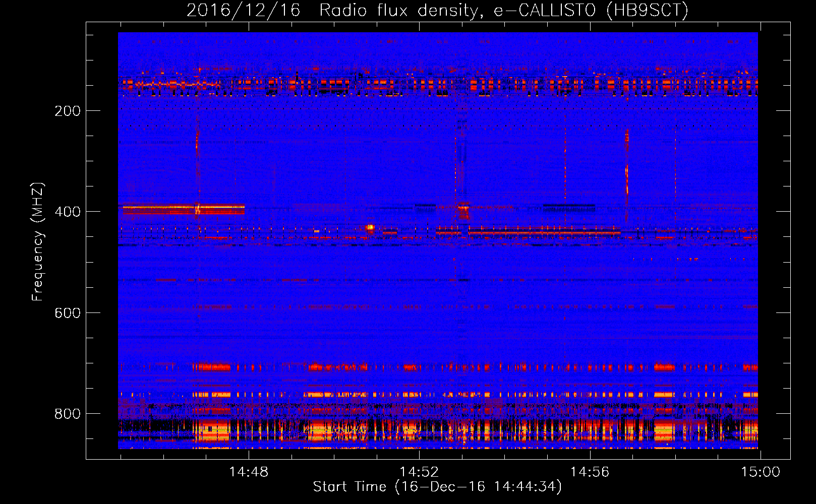The image size is (816, 504).
Task: Click the 14:52 time tick label
Action: tap(419, 472)
